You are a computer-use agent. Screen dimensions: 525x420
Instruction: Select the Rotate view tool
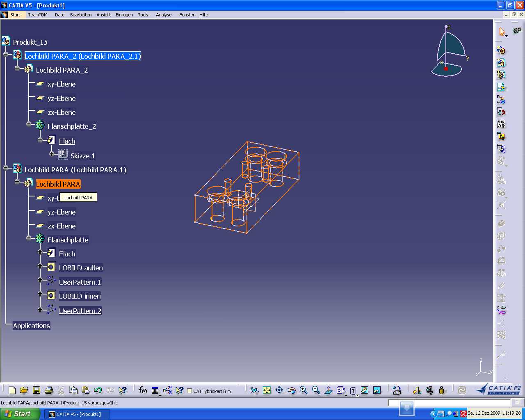291,390
